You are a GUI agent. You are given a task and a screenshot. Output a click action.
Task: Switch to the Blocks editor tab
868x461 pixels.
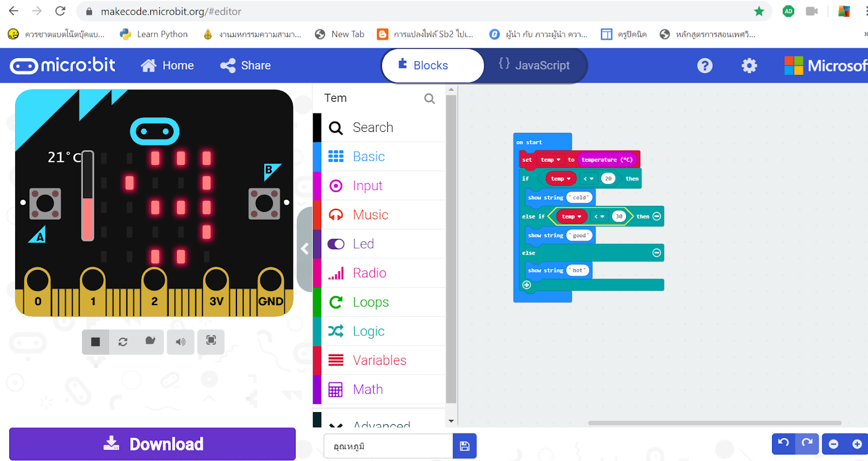pyautogui.click(x=433, y=66)
